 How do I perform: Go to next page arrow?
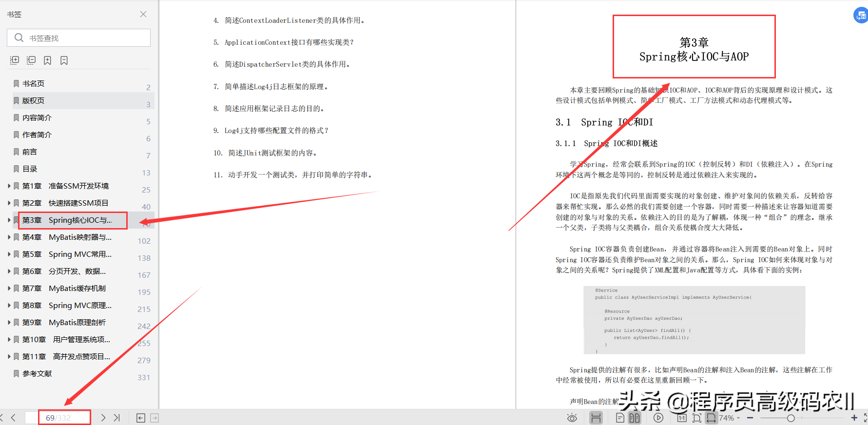103,418
